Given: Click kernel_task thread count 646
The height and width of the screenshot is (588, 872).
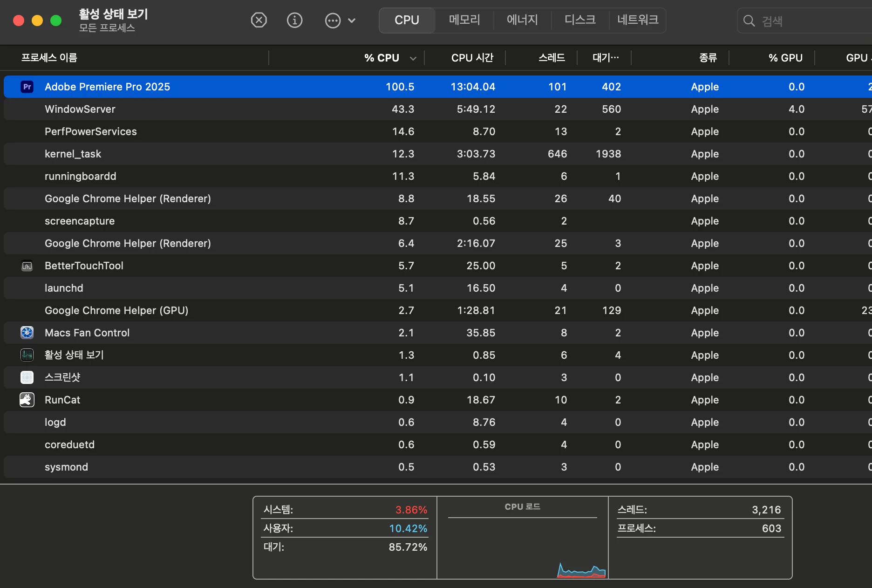Looking at the screenshot, I should point(558,154).
